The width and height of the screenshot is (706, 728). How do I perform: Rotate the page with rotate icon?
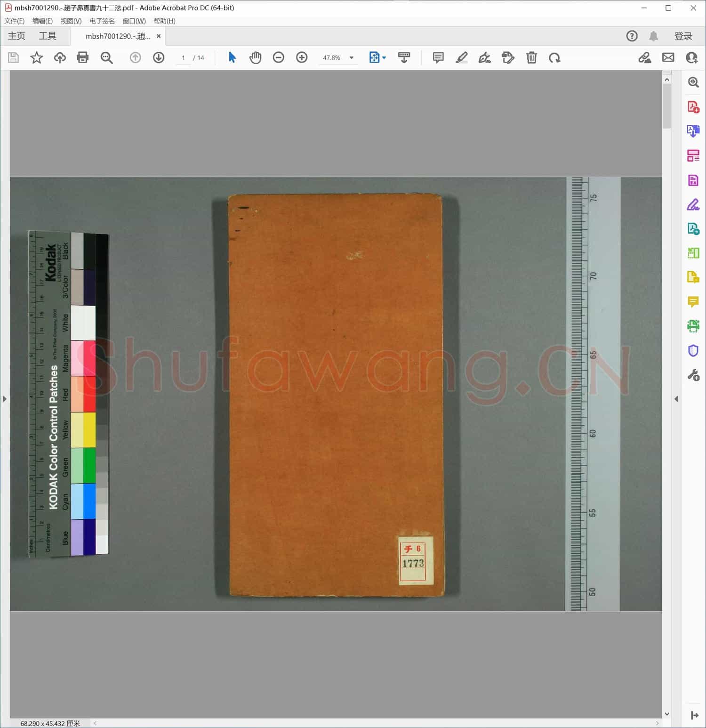tap(554, 57)
